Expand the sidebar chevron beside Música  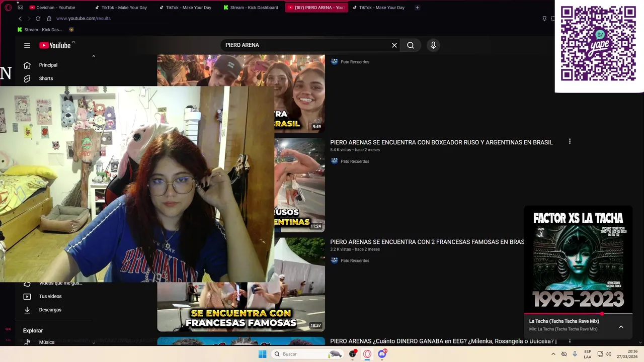[x=94, y=343]
